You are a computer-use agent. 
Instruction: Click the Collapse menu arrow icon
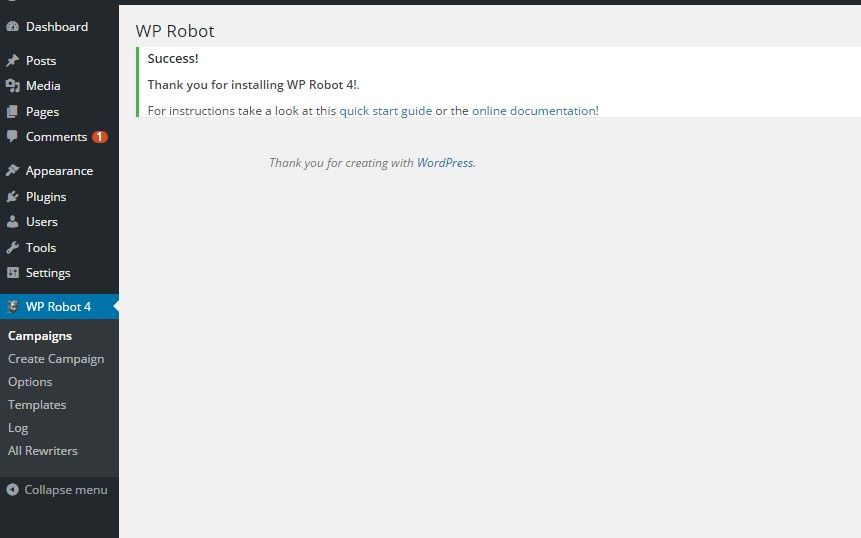pos(13,490)
